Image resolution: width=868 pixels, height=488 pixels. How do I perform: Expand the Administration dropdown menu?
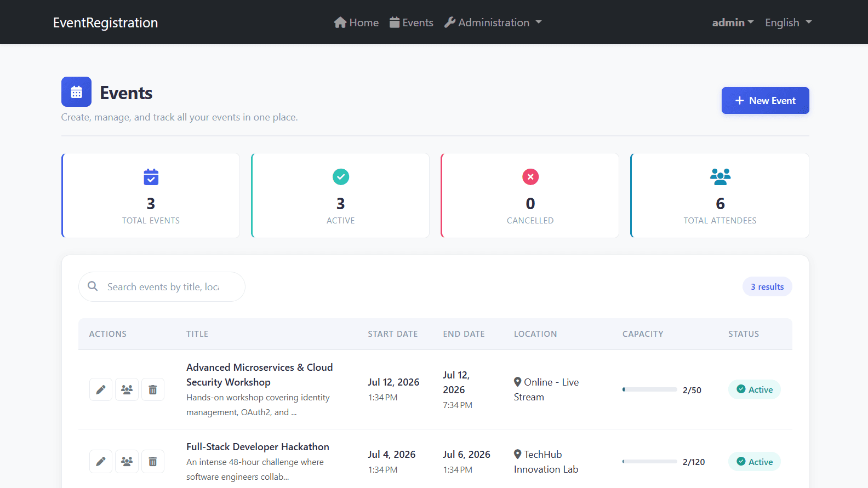coord(493,22)
